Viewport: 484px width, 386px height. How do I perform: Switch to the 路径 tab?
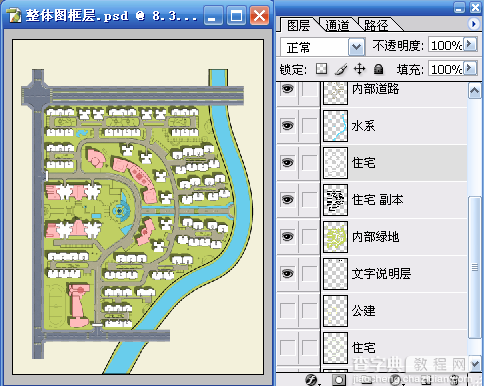[376, 25]
